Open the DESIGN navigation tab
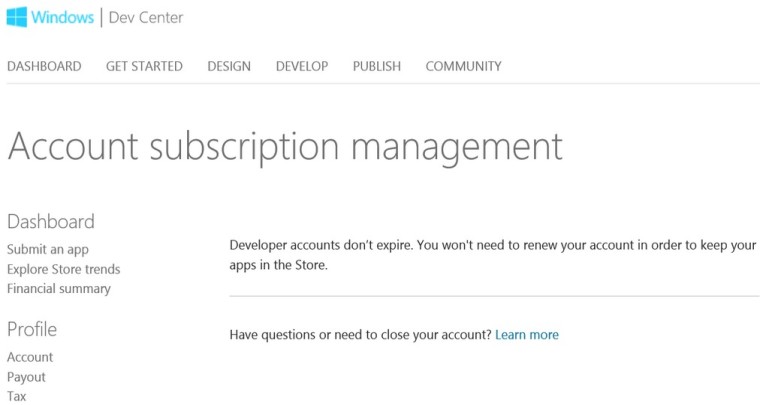This screenshot has width=760, height=405. pos(229,66)
